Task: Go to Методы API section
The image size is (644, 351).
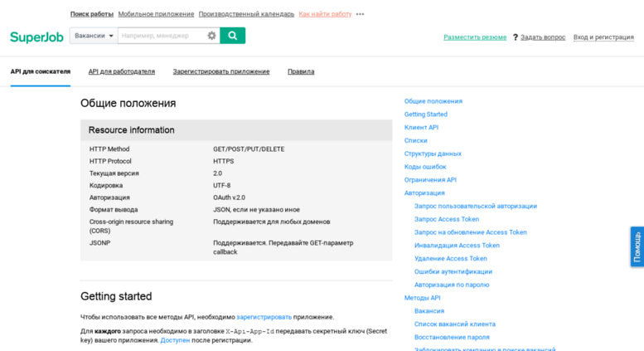Action: (422, 299)
